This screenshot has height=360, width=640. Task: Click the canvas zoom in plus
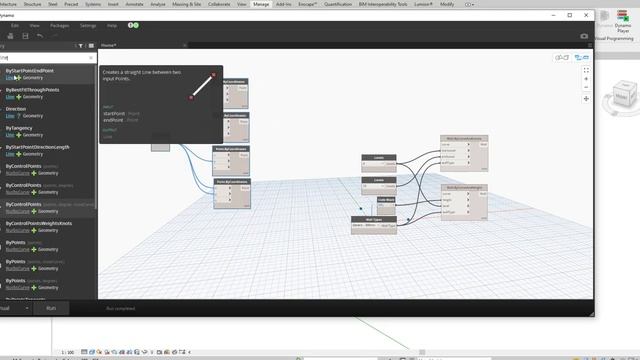[586, 79]
